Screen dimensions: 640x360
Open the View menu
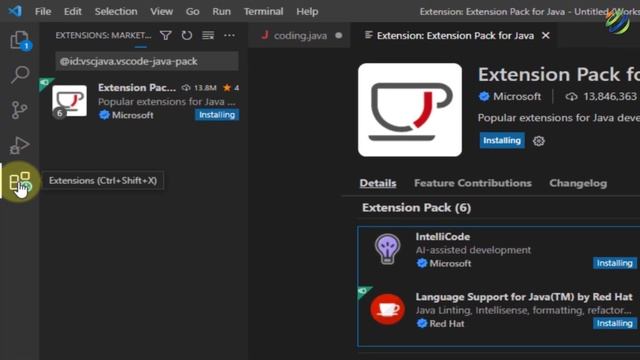coord(161,11)
